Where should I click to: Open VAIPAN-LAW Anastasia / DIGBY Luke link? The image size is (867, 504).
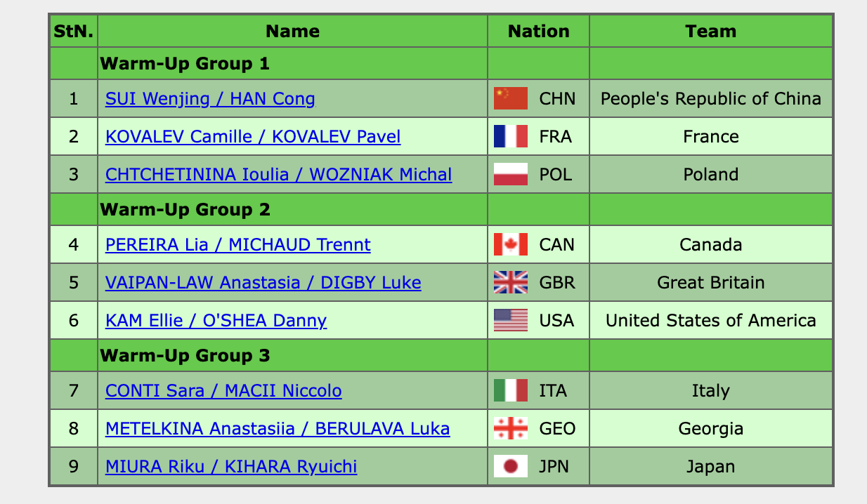click(x=263, y=283)
